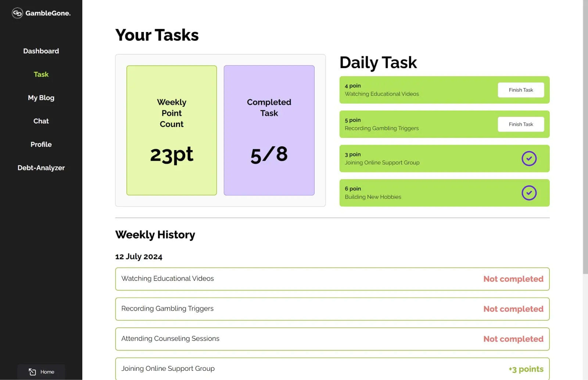Click the Weekly Point Count card

click(171, 130)
